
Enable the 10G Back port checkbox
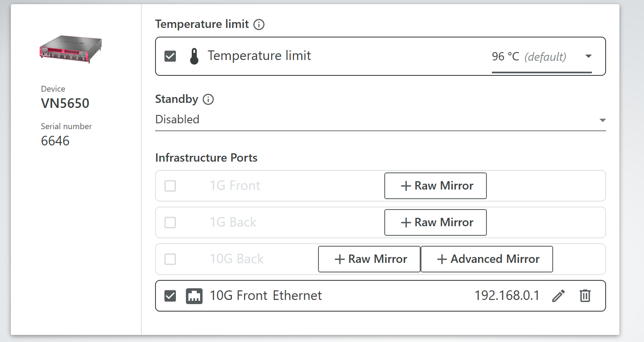(x=170, y=259)
